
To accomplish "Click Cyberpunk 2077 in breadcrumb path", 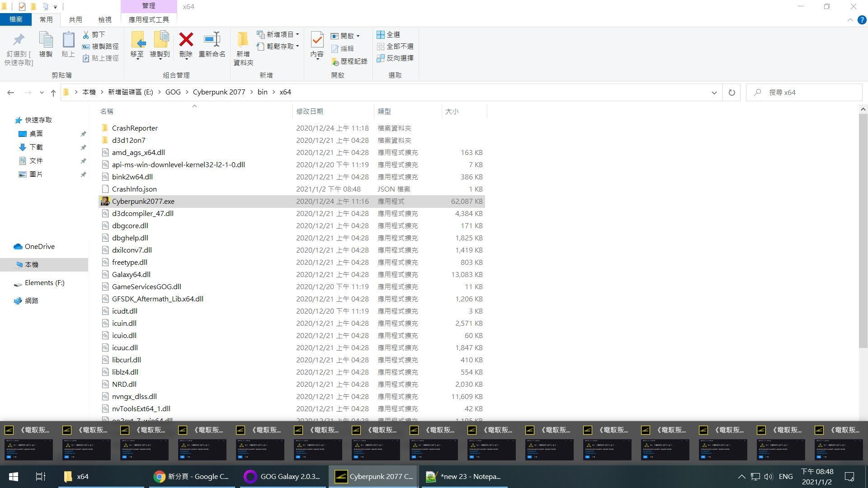I will pyautogui.click(x=219, y=92).
